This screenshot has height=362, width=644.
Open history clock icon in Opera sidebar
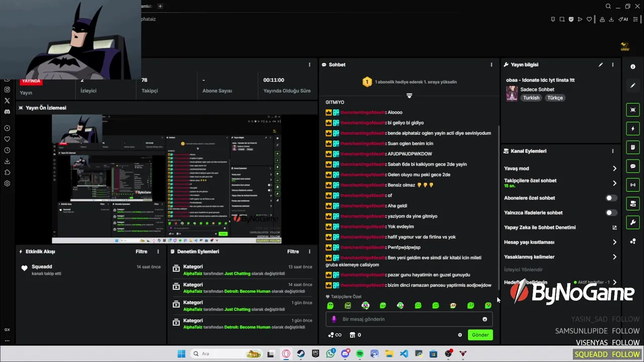[7, 150]
